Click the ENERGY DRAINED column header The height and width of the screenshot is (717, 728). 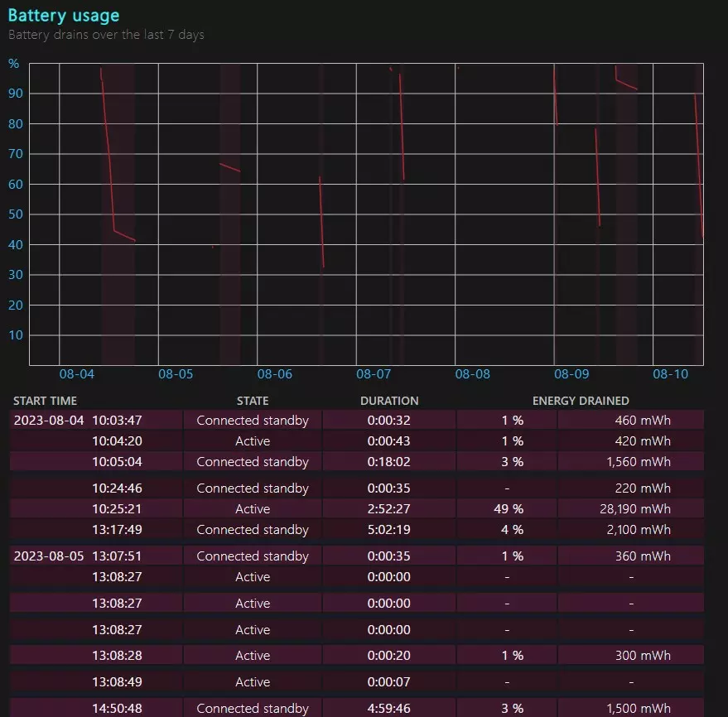[581, 401]
